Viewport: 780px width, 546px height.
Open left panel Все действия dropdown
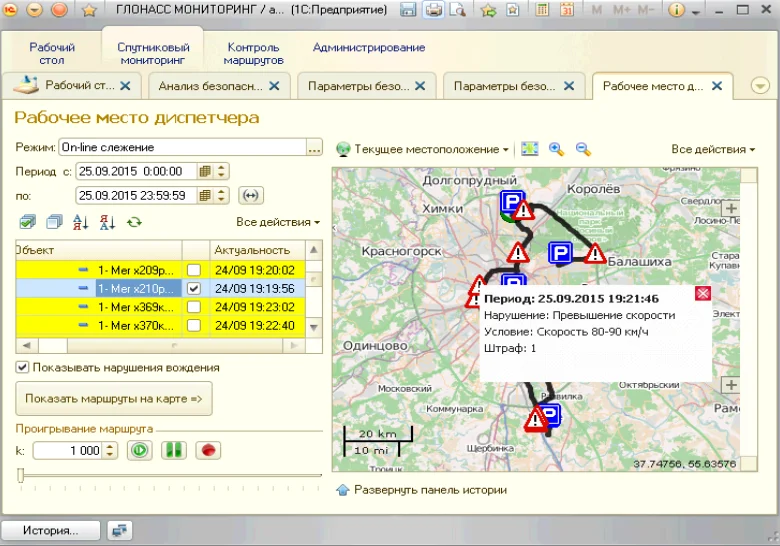pyautogui.click(x=278, y=222)
